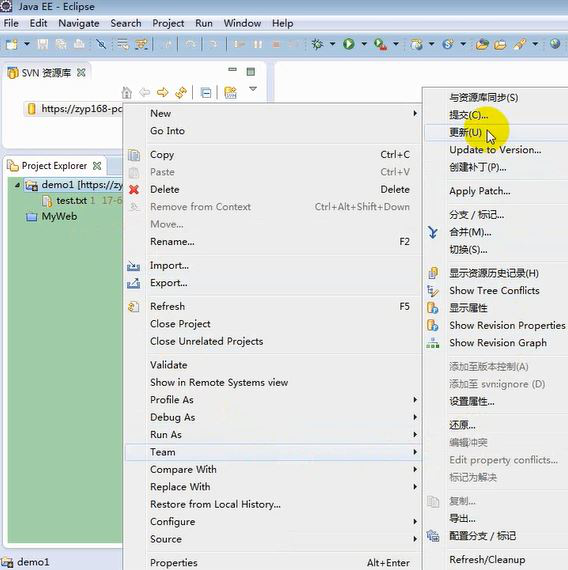The image size is (568, 570).
Task: Minimize the SVN repository view
Action: point(232,69)
